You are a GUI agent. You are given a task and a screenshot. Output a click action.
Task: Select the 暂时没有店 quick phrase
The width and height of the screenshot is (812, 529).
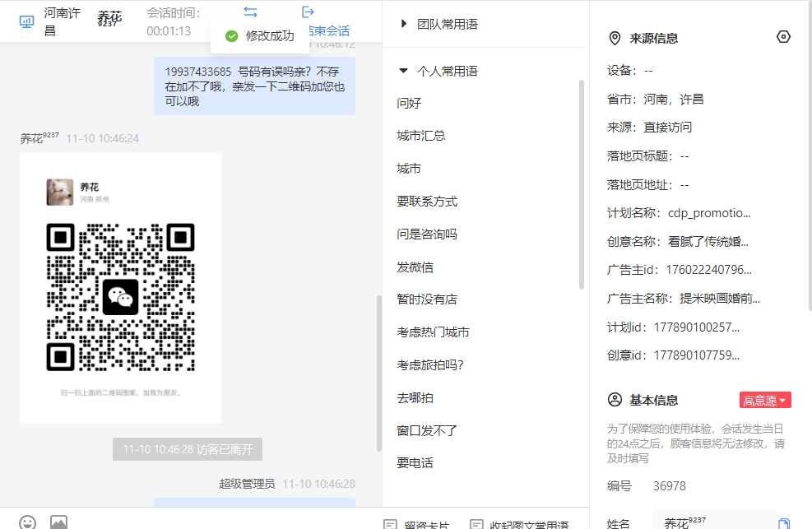(x=427, y=299)
